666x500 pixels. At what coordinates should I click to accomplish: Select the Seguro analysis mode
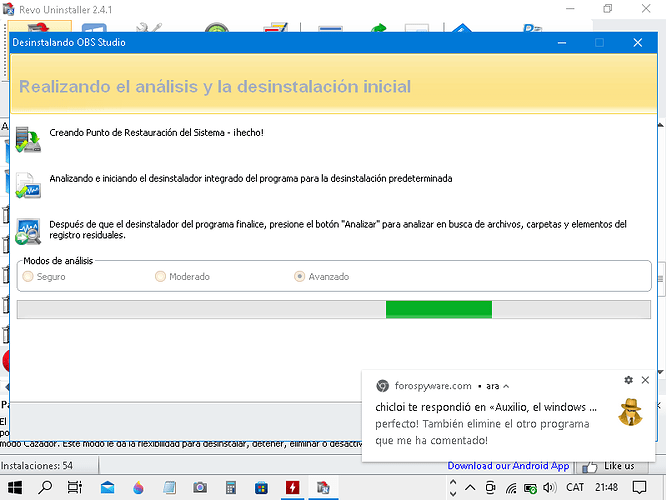coord(44,277)
